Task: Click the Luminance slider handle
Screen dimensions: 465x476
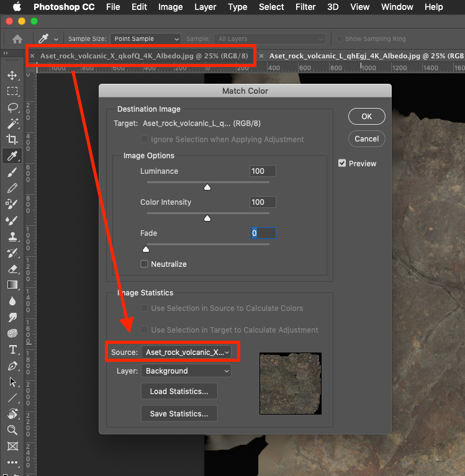Action: pyautogui.click(x=207, y=187)
